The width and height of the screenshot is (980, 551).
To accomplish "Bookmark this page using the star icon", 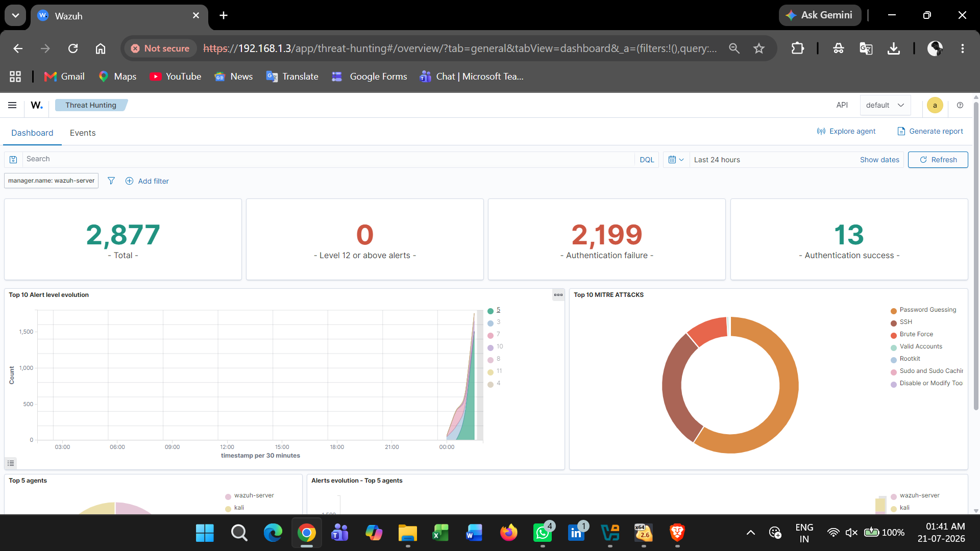I will [759, 48].
